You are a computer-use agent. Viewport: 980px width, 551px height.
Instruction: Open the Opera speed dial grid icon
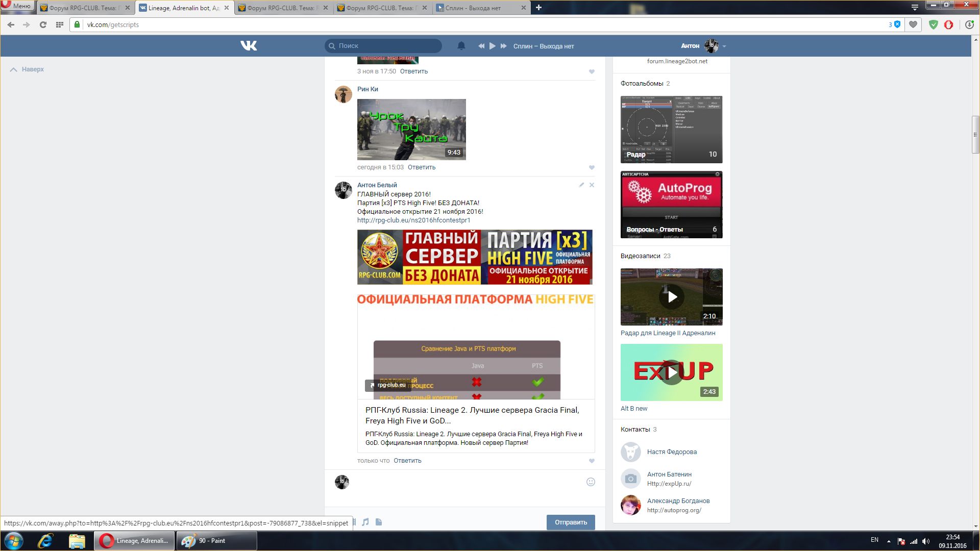pyautogui.click(x=59, y=24)
